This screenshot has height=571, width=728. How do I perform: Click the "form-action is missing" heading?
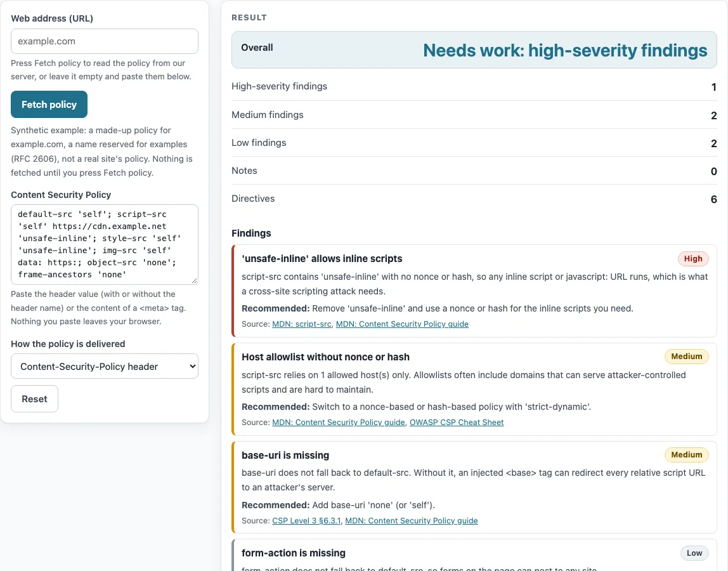[x=294, y=553]
